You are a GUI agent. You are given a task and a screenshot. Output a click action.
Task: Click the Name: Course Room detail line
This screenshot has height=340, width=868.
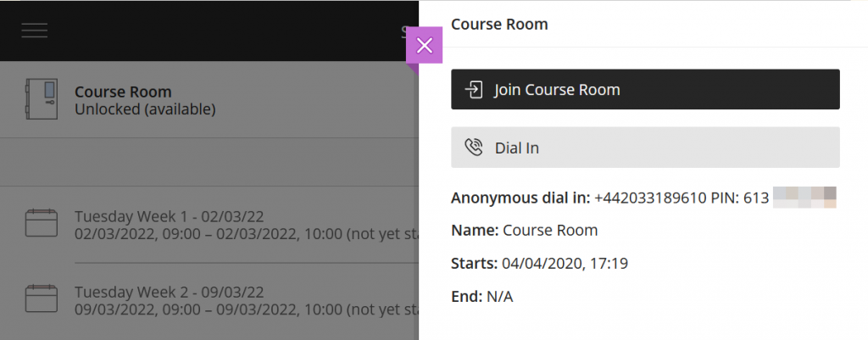point(524,230)
